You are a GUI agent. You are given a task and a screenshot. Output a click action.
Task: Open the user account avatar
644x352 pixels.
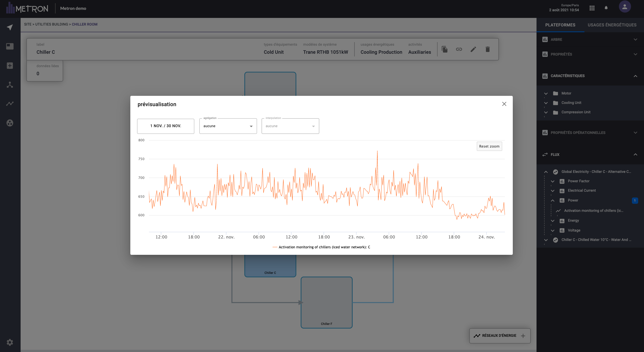[625, 7]
